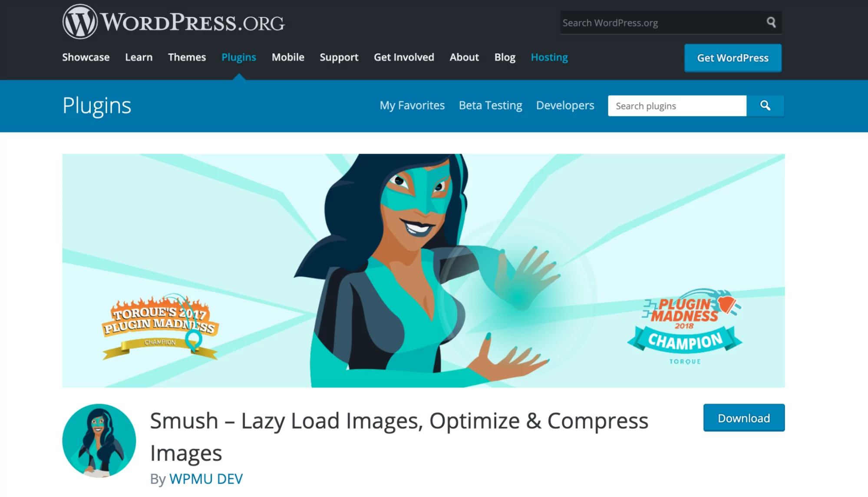Viewport: 868px width, 497px height.
Task: Open the Hosting link in navigation
Action: pyautogui.click(x=549, y=57)
